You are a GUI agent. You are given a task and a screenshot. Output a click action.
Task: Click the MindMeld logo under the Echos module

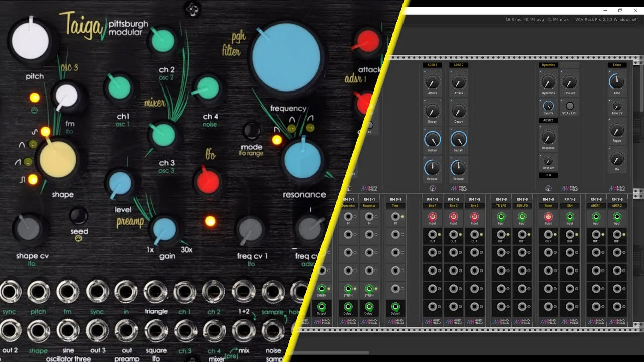click(617, 188)
